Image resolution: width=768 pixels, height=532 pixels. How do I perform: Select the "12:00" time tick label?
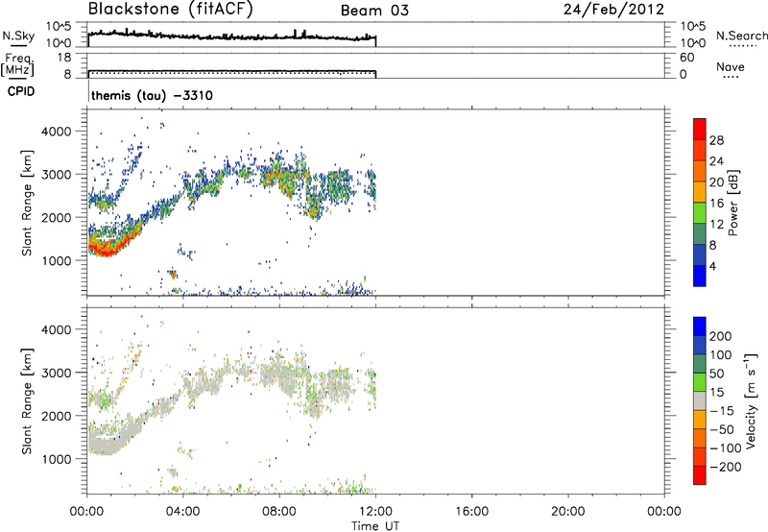pos(375,512)
